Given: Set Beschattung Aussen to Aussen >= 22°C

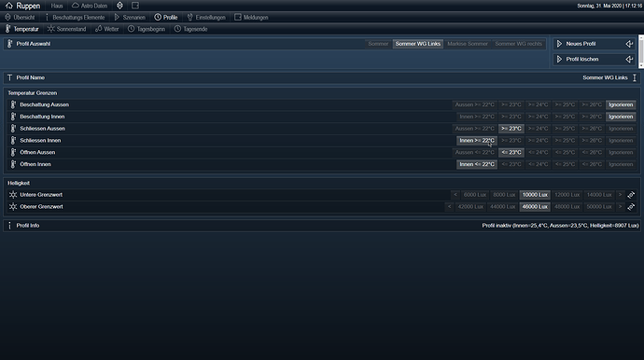Looking at the screenshot, I should point(475,104).
